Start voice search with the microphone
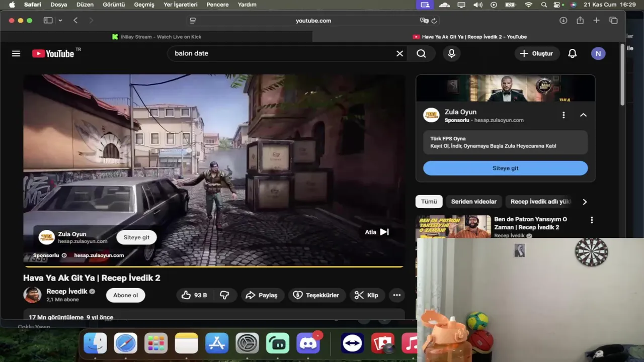 point(451,53)
